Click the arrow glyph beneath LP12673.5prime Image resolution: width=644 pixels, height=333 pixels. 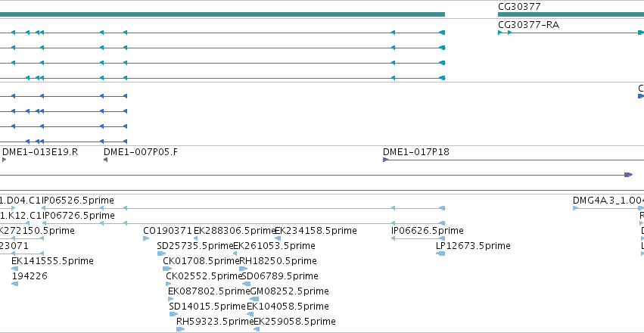[440, 254]
